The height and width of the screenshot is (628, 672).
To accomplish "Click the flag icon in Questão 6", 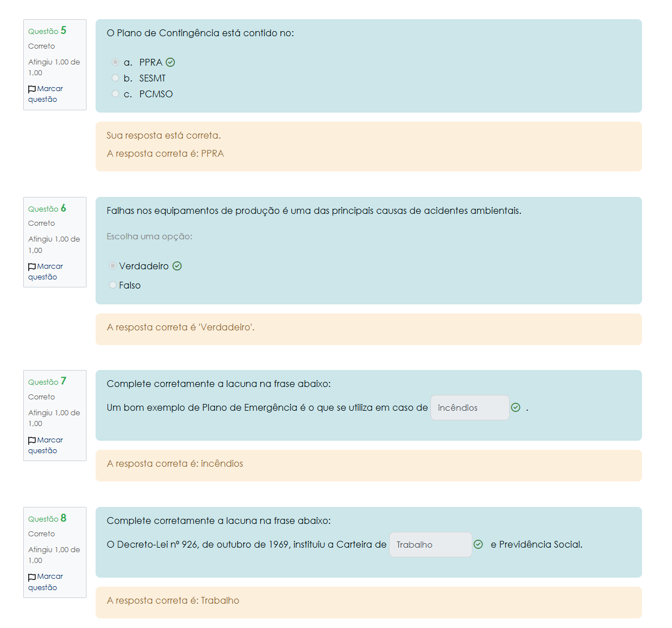I will pyautogui.click(x=32, y=267).
